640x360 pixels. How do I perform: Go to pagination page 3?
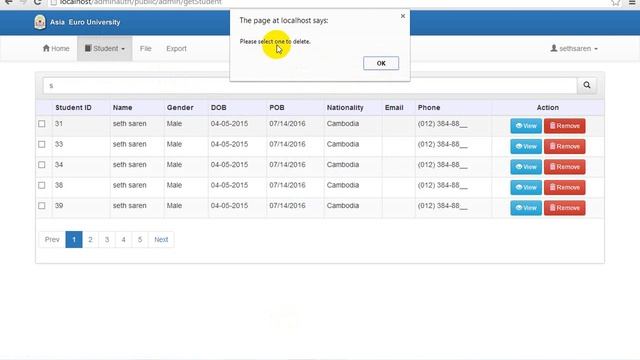click(x=107, y=240)
